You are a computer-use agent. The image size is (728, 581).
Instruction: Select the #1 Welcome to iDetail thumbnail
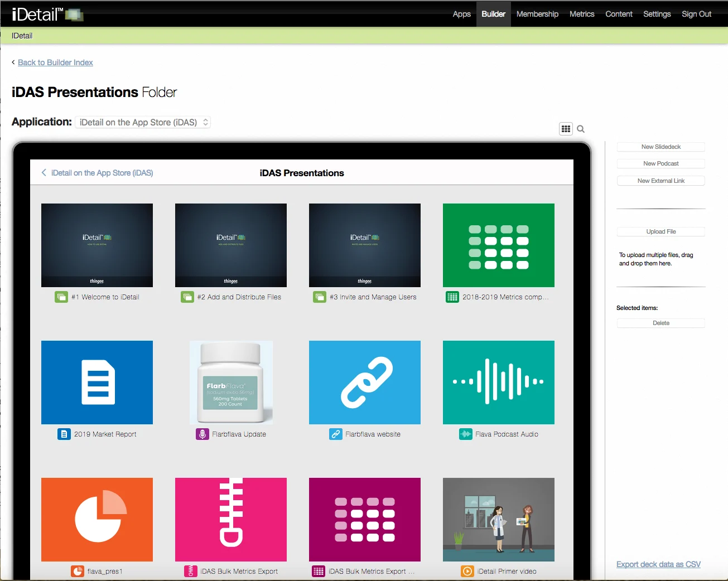tap(97, 245)
